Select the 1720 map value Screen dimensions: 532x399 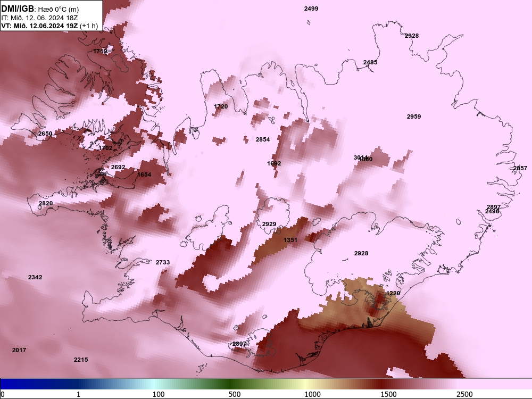click(x=221, y=106)
